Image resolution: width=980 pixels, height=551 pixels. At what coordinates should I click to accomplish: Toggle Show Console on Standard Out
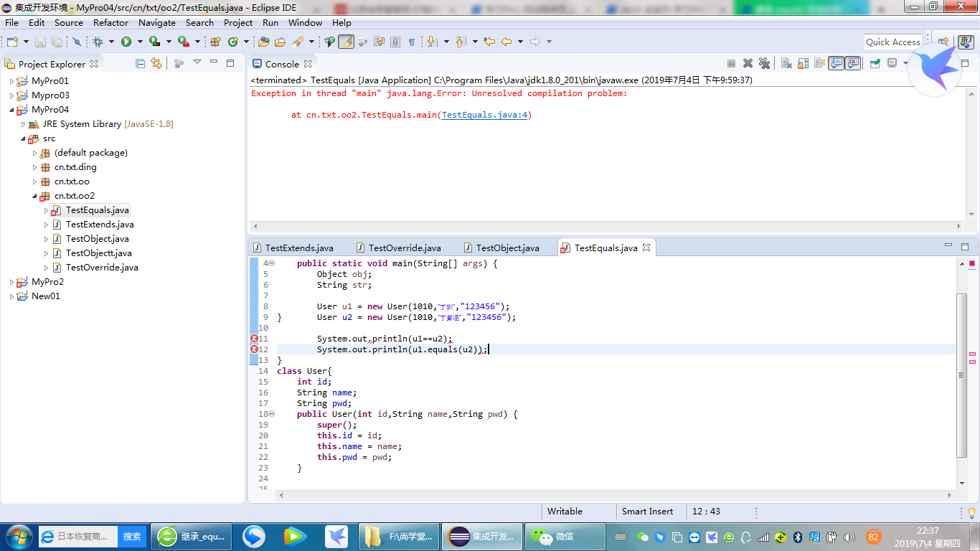tap(836, 63)
